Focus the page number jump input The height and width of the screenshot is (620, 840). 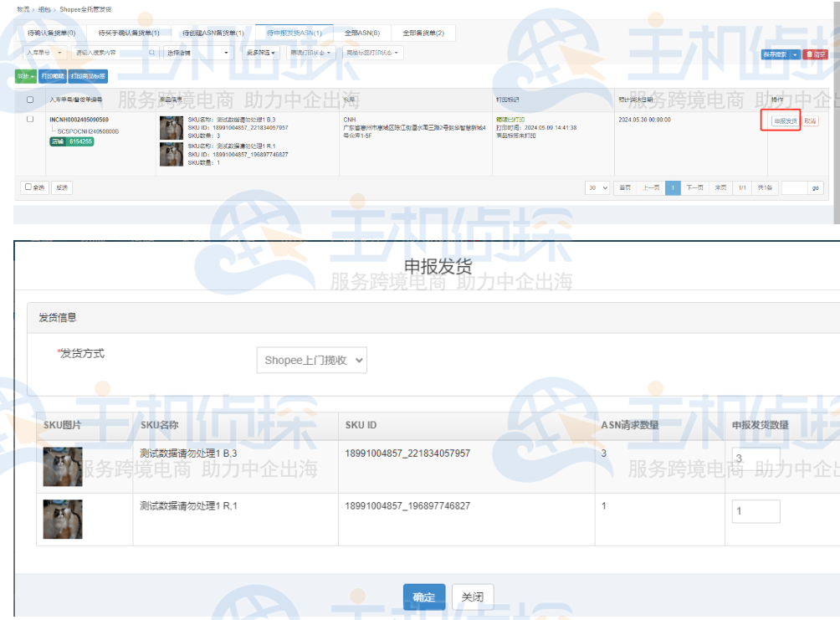[795, 187]
